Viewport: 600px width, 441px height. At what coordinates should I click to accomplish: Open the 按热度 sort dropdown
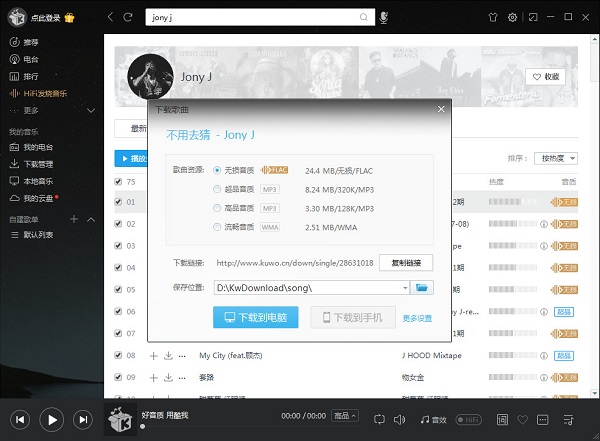pyautogui.click(x=557, y=158)
